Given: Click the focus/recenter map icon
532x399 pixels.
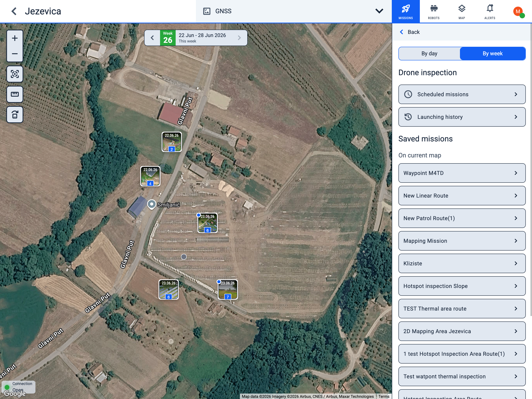Looking at the screenshot, I should pos(15,74).
